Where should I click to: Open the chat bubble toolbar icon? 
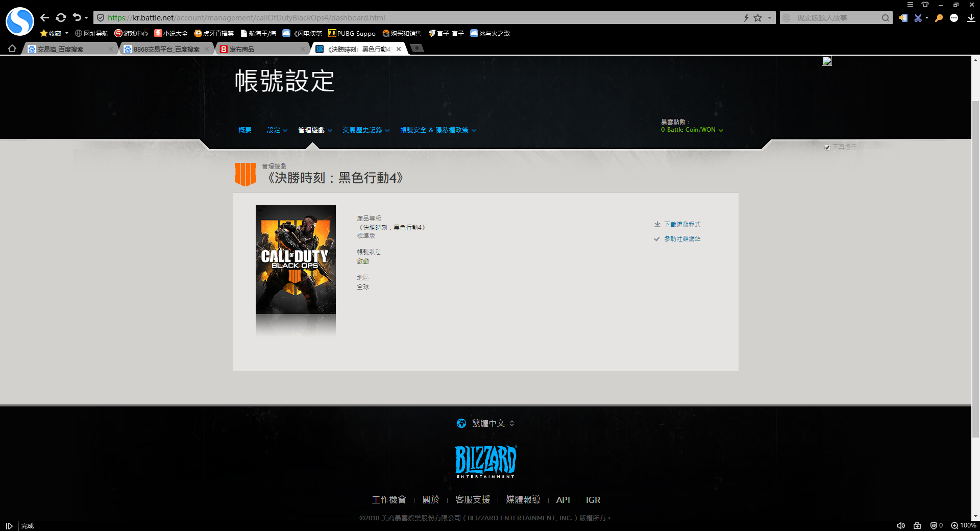(x=954, y=18)
